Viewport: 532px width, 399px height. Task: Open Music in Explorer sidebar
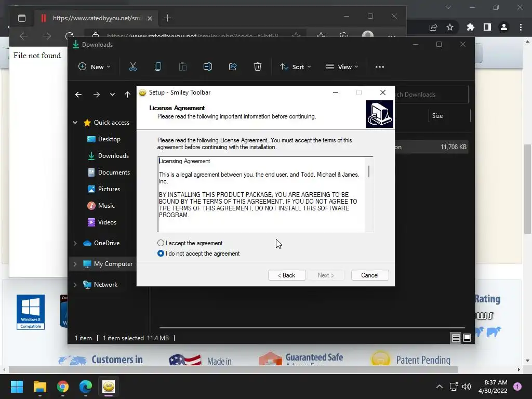click(101, 206)
